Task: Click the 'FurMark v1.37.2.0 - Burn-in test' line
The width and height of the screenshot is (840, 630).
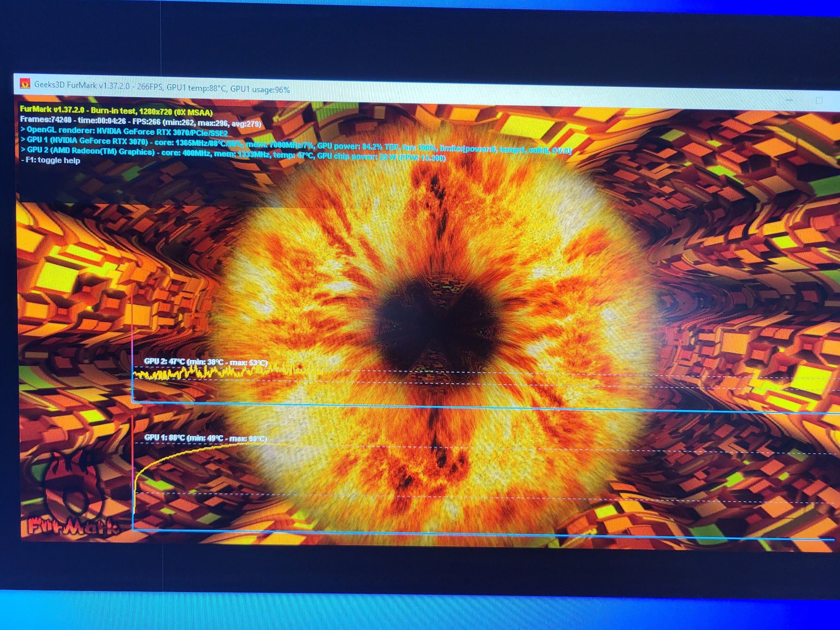Action: pos(116,111)
